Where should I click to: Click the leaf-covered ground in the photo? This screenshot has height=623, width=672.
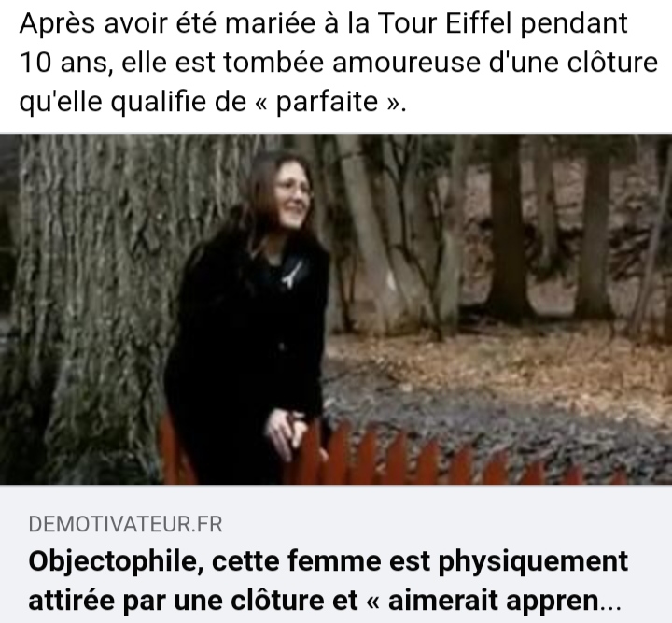[493, 382]
